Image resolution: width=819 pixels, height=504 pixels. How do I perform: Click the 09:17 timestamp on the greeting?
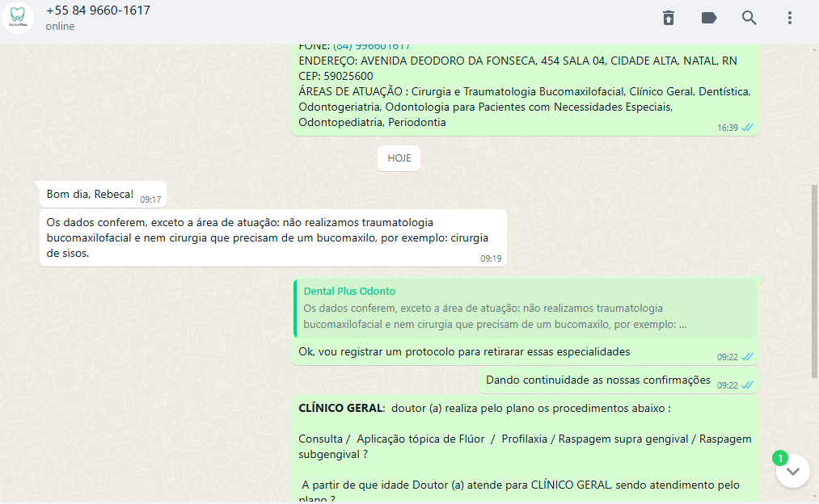[150, 199]
